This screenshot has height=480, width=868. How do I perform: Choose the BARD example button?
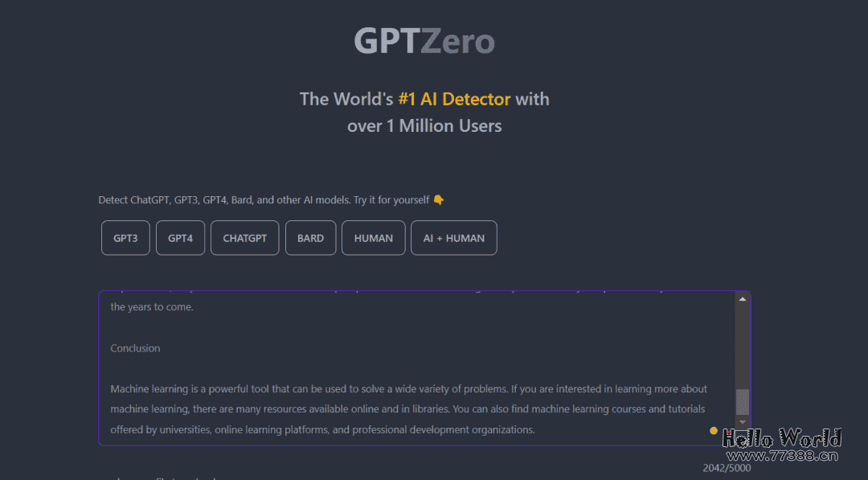pyautogui.click(x=310, y=238)
